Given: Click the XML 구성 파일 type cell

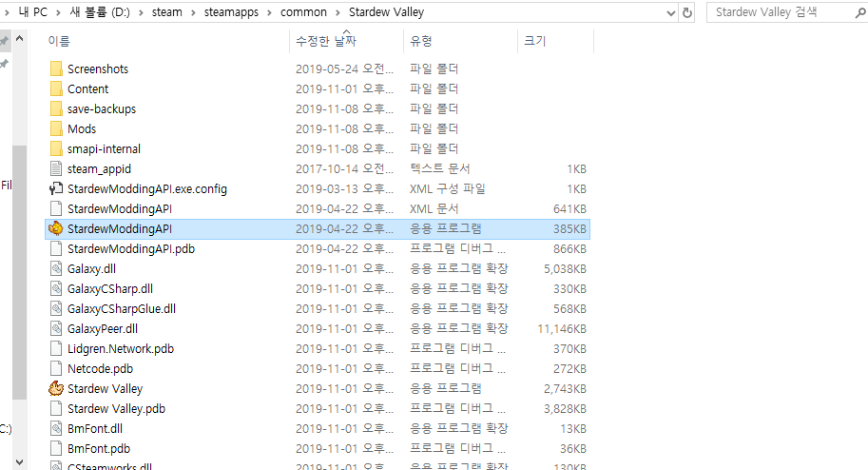Looking at the screenshot, I should [x=447, y=188].
